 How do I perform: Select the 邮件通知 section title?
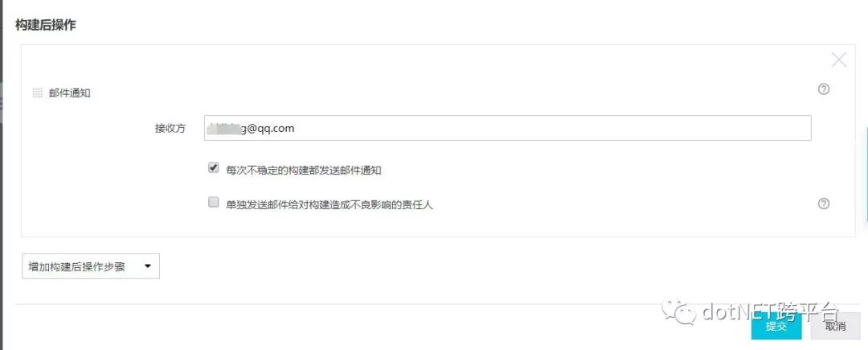(70, 93)
